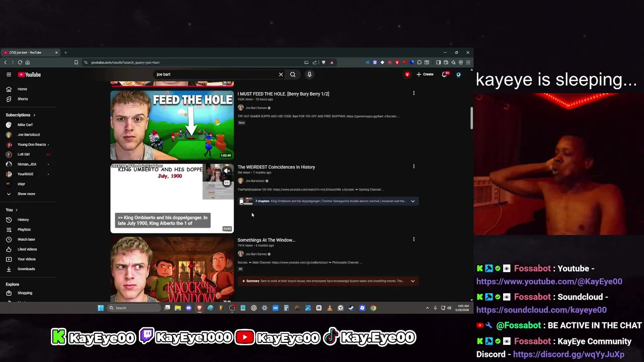Click Joe Bartolozzi channel under WEIRDEST Coincidences

tap(255, 181)
